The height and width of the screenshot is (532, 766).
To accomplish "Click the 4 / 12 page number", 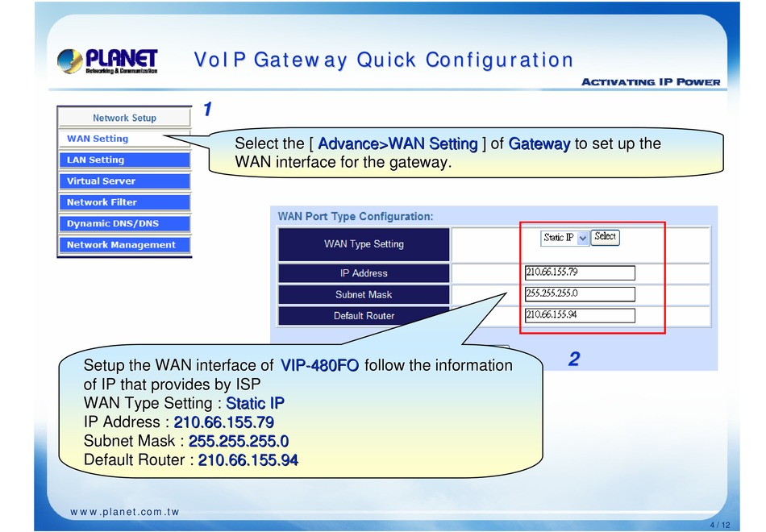I will click(719, 526).
